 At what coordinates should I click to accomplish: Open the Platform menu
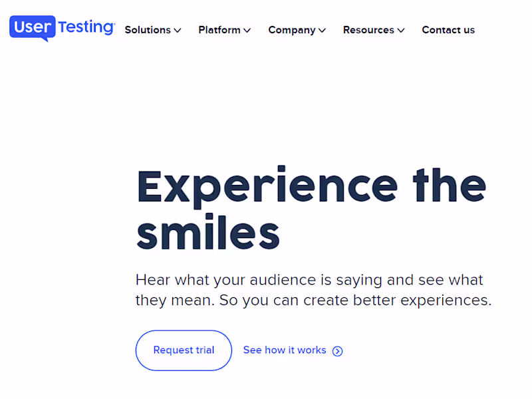(x=219, y=30)
